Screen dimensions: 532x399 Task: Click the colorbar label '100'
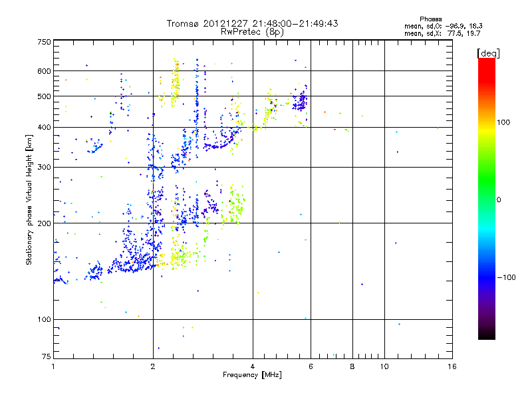coord(503,122)
